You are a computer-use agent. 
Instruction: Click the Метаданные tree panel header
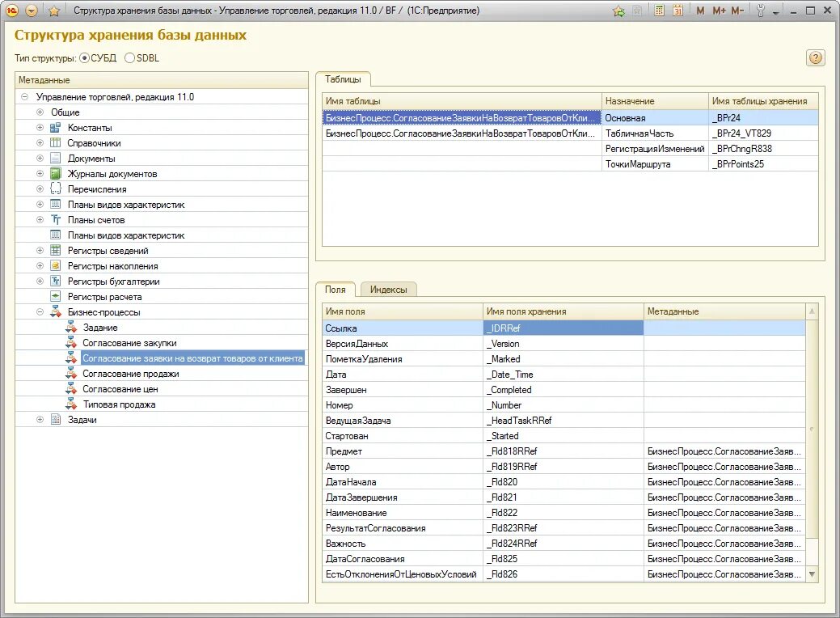click(162, 80)
